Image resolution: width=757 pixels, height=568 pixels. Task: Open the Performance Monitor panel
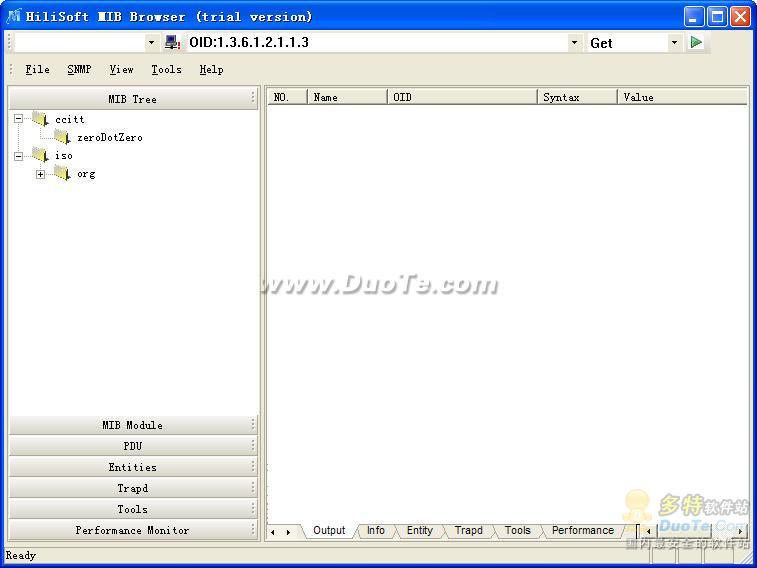(x=133, y=530)
